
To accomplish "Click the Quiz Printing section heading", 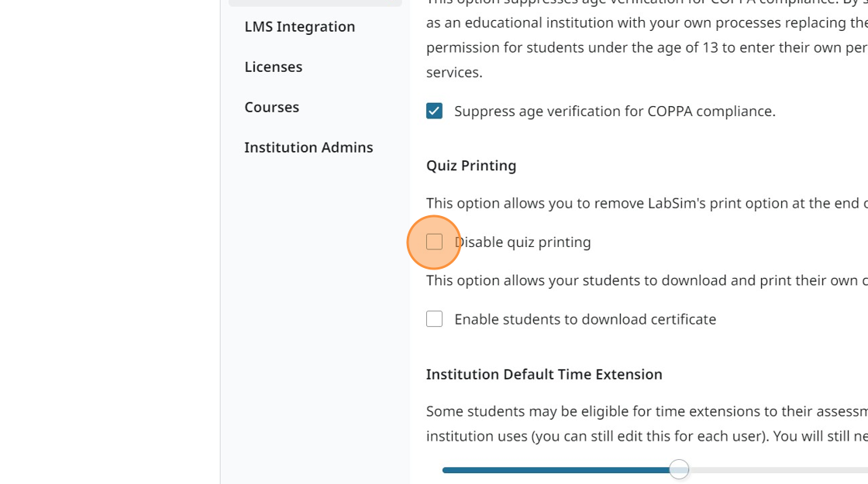I will point(470,165).
